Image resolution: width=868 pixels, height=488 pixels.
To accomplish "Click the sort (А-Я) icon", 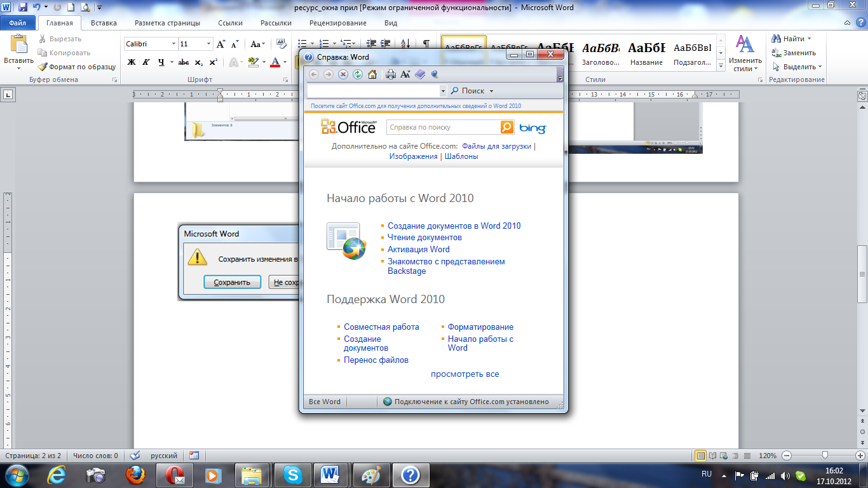I will 407,44.
